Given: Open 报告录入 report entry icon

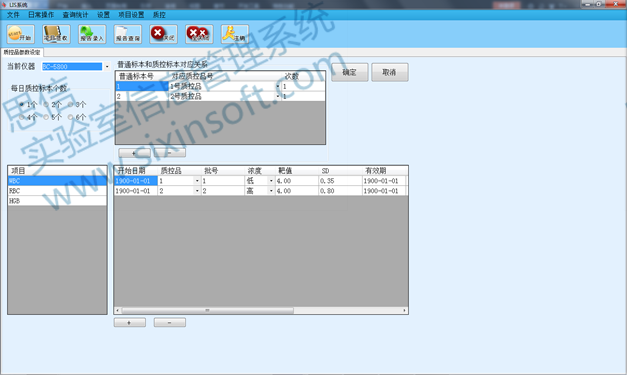Looking at the screenshot, I should 92,34.
